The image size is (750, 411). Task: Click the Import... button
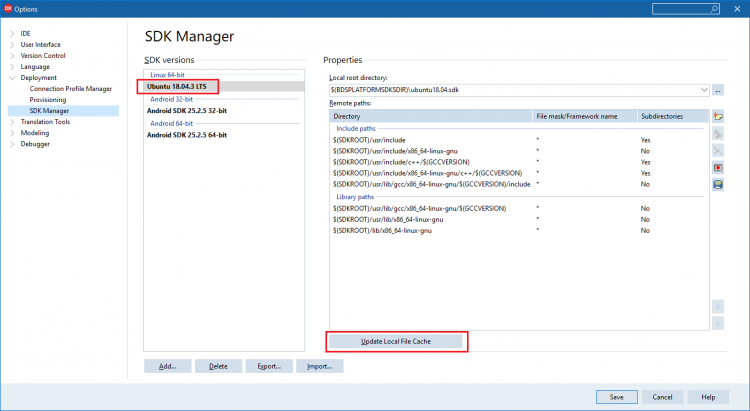pyautogui.click(x=320, y=366)
